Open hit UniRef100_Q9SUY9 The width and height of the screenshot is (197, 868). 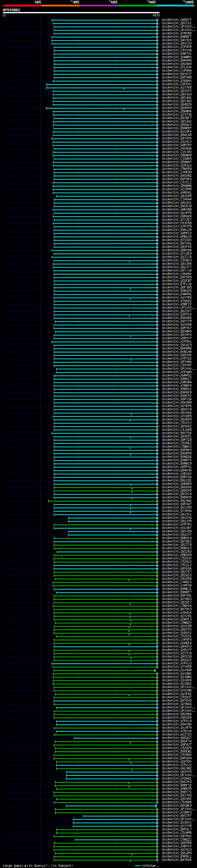[177, 771]
